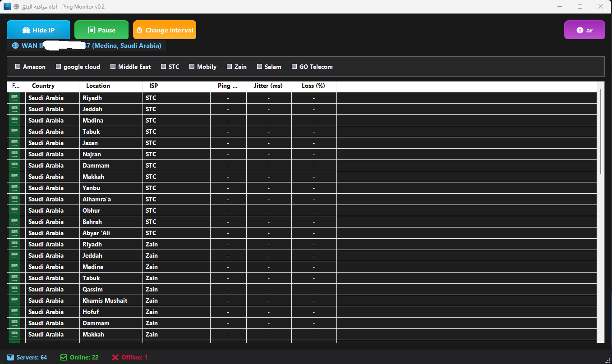
Task: Click the Loss (%) column header
Action: point(314,86)
